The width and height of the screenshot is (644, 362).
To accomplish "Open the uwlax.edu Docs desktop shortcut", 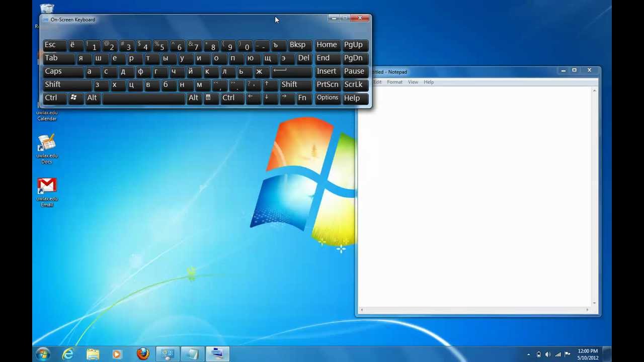I will coord(47,149).
